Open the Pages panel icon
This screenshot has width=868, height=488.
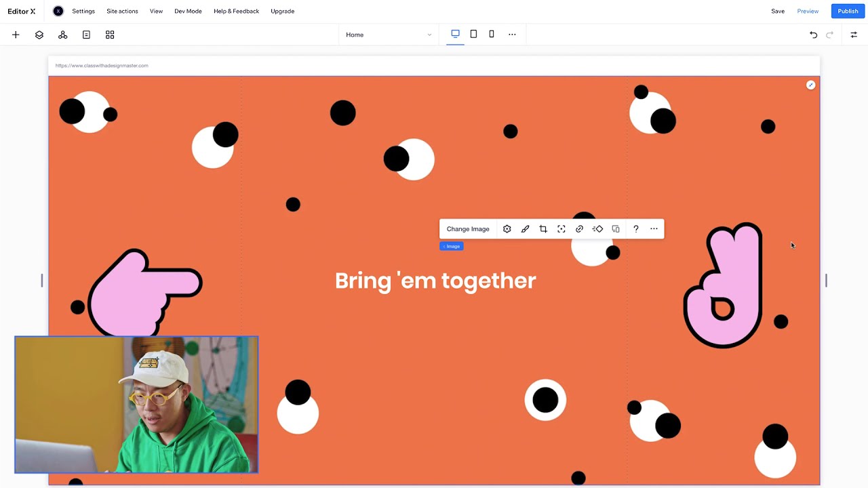pos(86,35)
